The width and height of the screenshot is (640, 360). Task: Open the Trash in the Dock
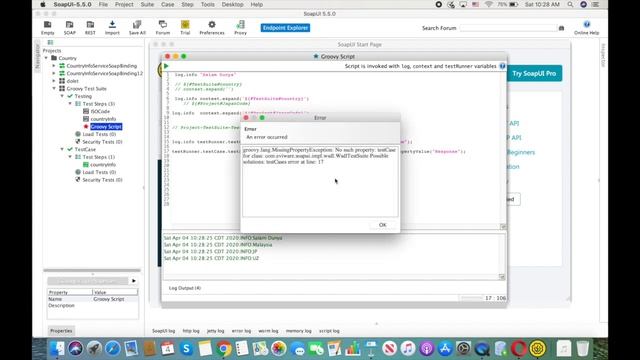coord(582,349)
